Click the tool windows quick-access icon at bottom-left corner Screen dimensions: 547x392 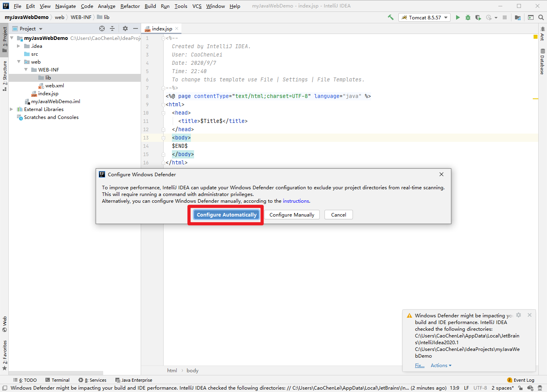4,388
